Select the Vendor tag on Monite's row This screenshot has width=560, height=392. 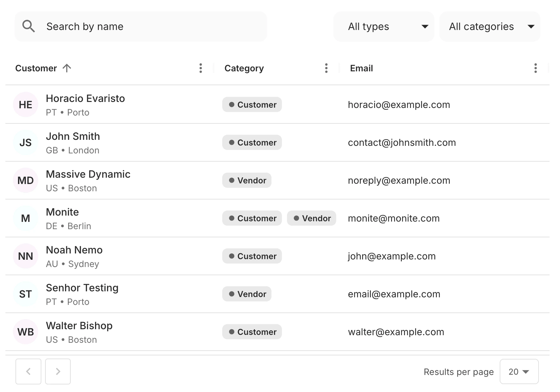point(312,218)
